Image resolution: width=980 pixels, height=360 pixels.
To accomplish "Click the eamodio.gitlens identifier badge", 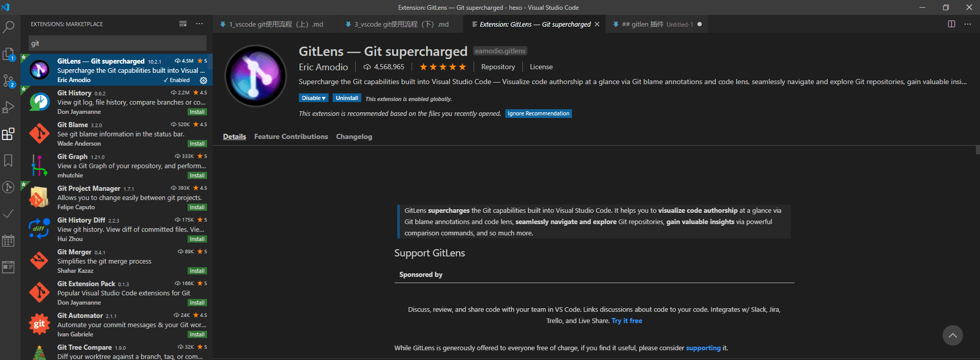I will [500, 51].
